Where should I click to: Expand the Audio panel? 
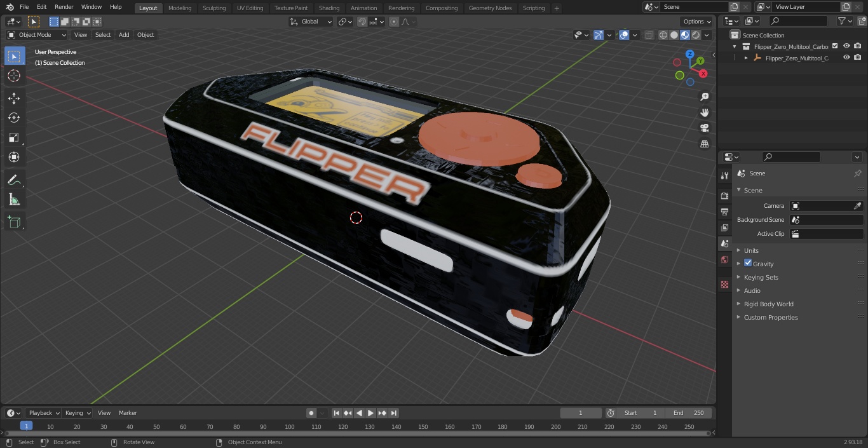[x=752, y=290]
